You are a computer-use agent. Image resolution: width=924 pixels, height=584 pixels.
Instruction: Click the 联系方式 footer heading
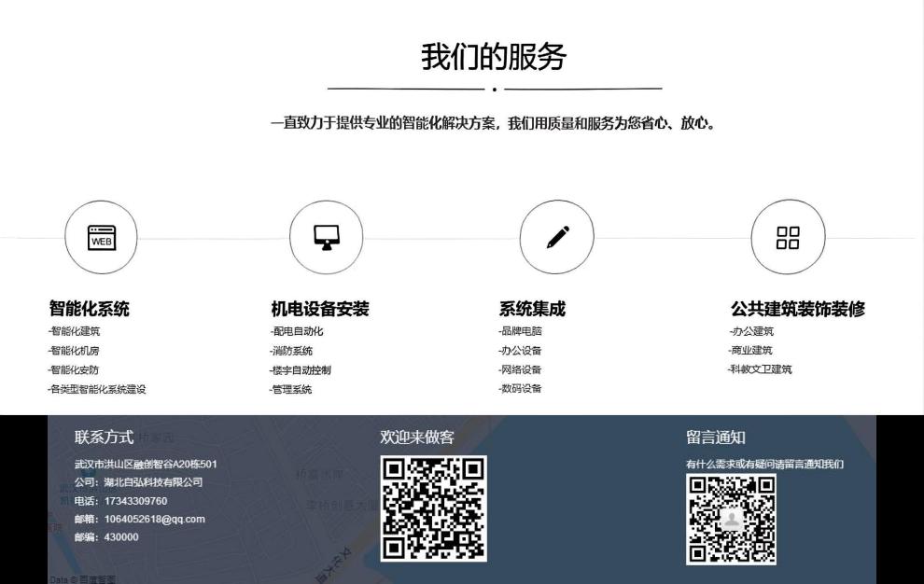tap(105, 438)
